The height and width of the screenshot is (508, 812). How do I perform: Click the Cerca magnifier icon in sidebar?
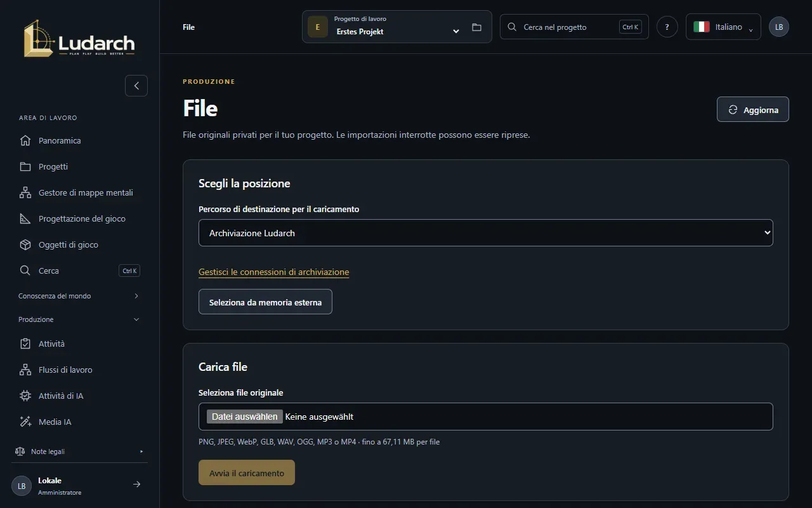25,271
